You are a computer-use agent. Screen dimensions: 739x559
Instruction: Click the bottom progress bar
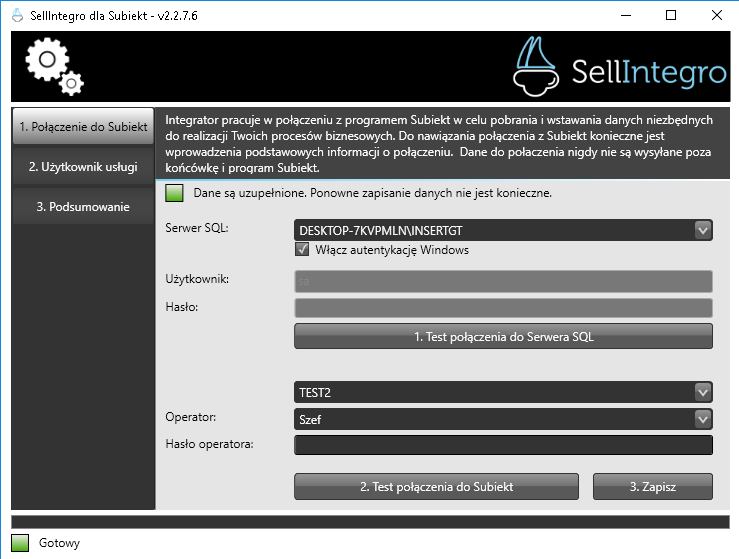point(369,521)
